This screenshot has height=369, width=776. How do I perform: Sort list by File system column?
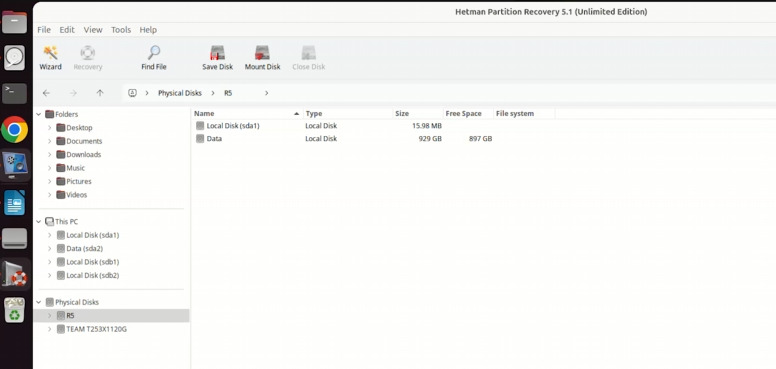tap(525, 113)
